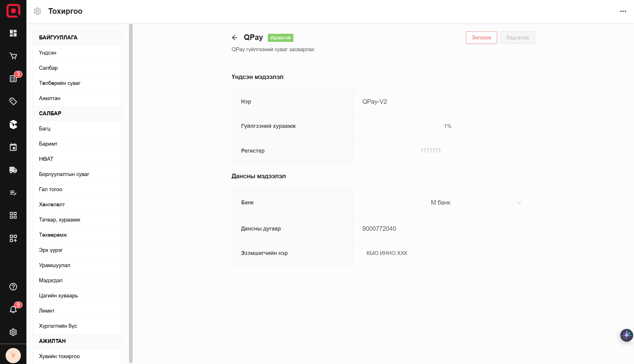Open the dashboard icon in left sidebar
The height and width of the screenshot is (364, 634).
pos(13,33)
